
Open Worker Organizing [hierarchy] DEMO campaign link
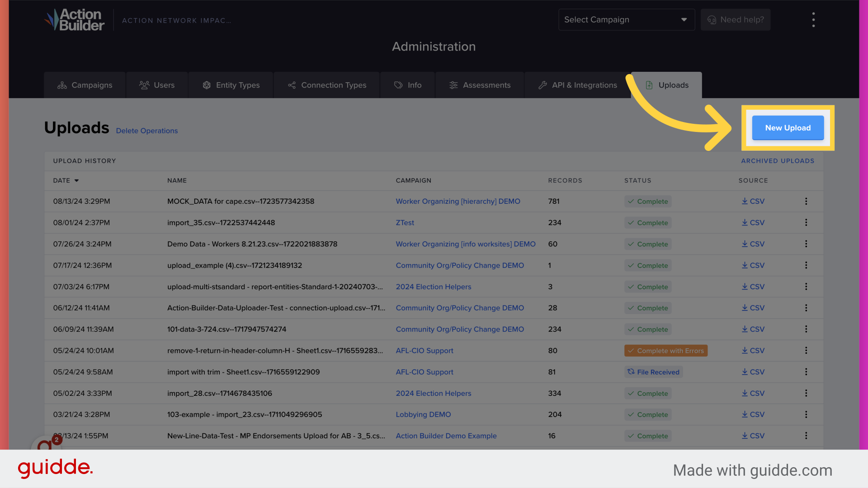click(x=458, y=201)
